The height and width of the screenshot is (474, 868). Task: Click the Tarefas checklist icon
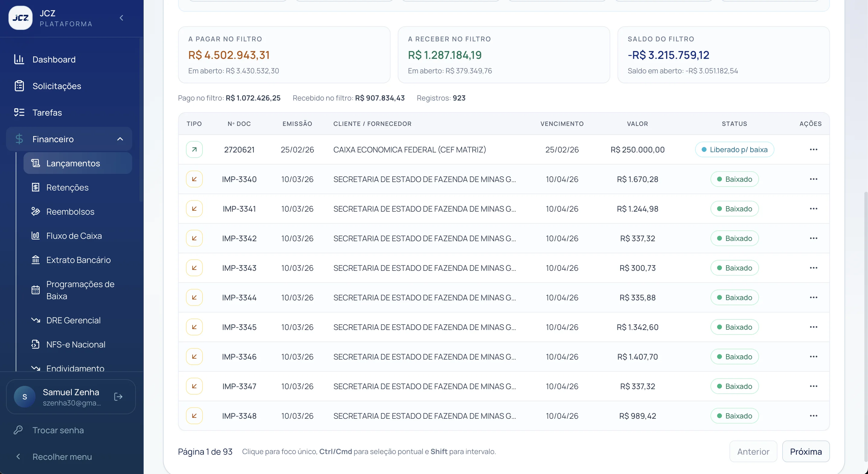[19, 112]
